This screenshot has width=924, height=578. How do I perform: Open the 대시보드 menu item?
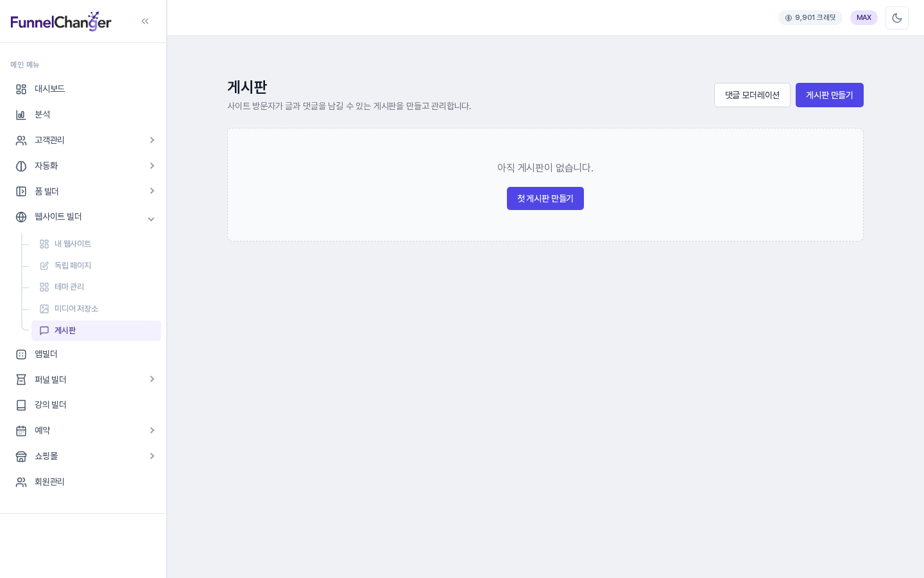click(x=83, y=89)
